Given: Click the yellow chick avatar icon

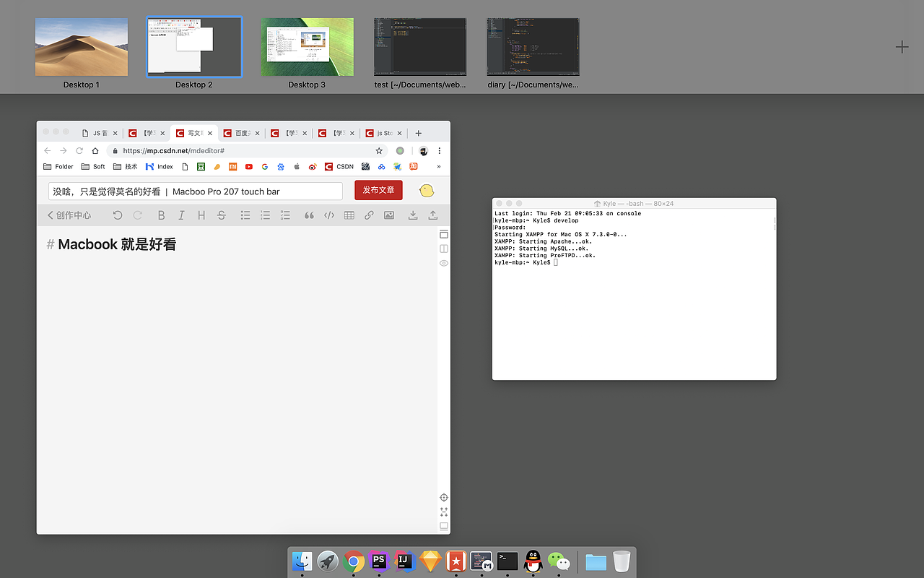Looking at the screenshot, I should tap(427, 191).
